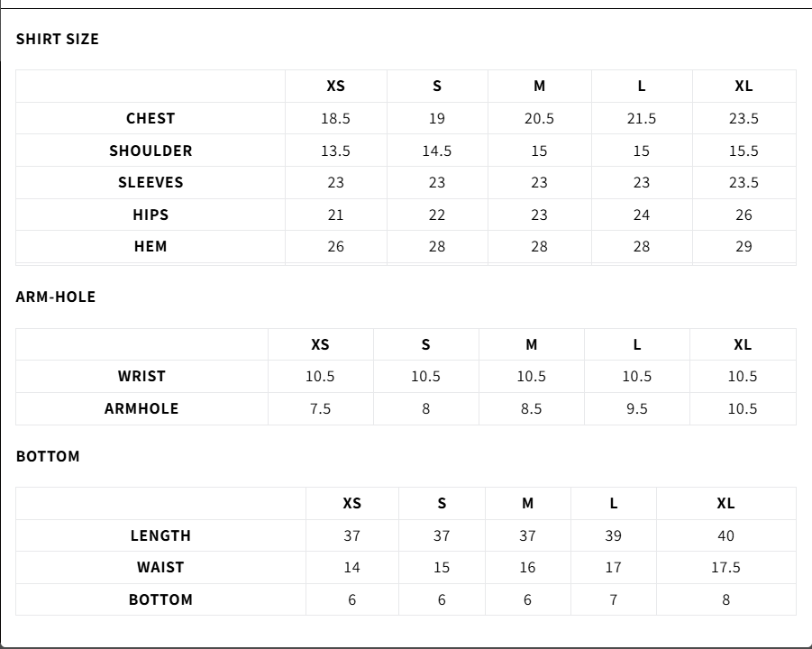Select length value 39 for size L
Viewport: 812px width, 649px height.
click(613, 535)
